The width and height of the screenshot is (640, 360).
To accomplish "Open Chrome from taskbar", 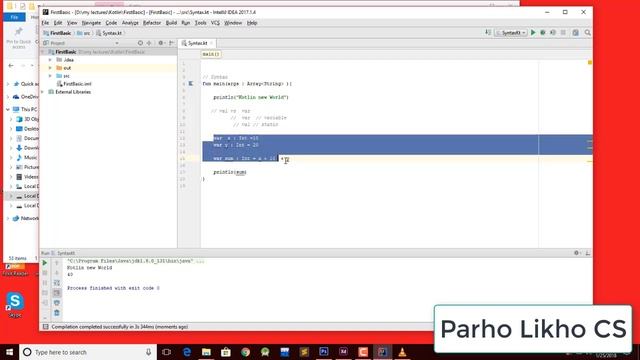I will pos(245,352).
